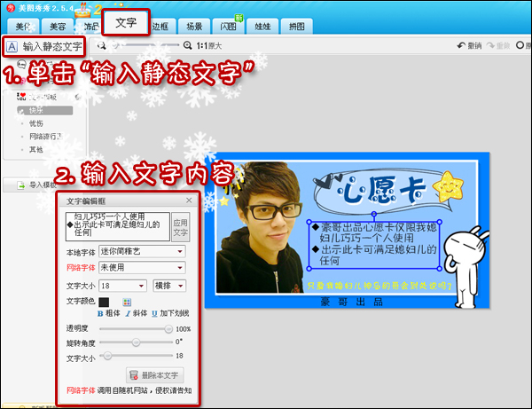Open the 闪图 tab
Screen dimensions: 532x409
coord(229,27)
